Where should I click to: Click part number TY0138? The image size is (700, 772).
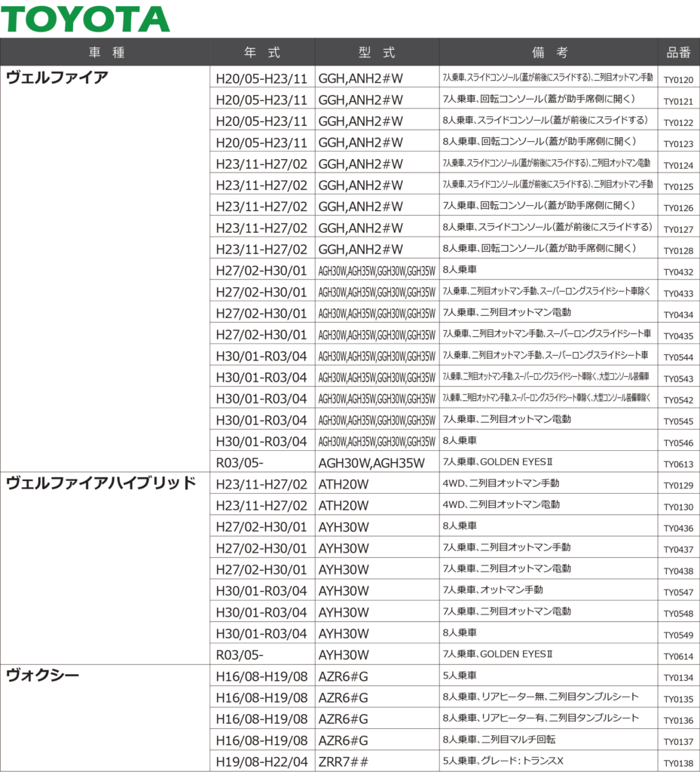[x=678, y=764]
